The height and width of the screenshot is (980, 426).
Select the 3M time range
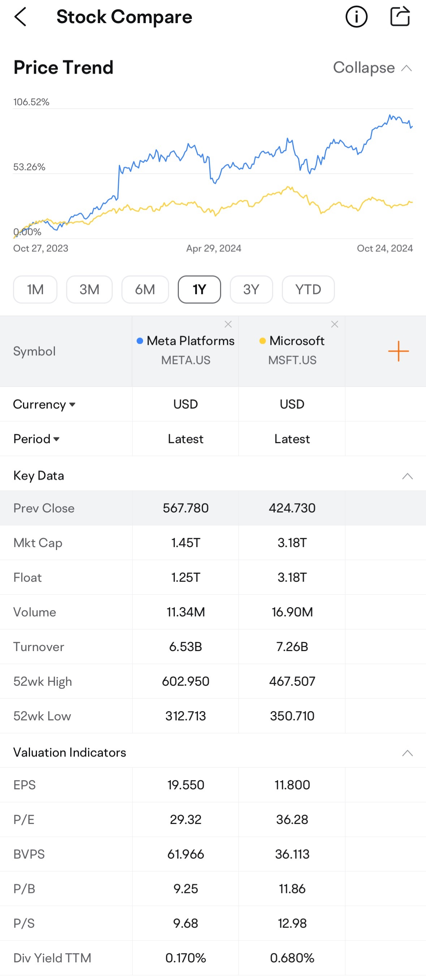pos(90,290)
